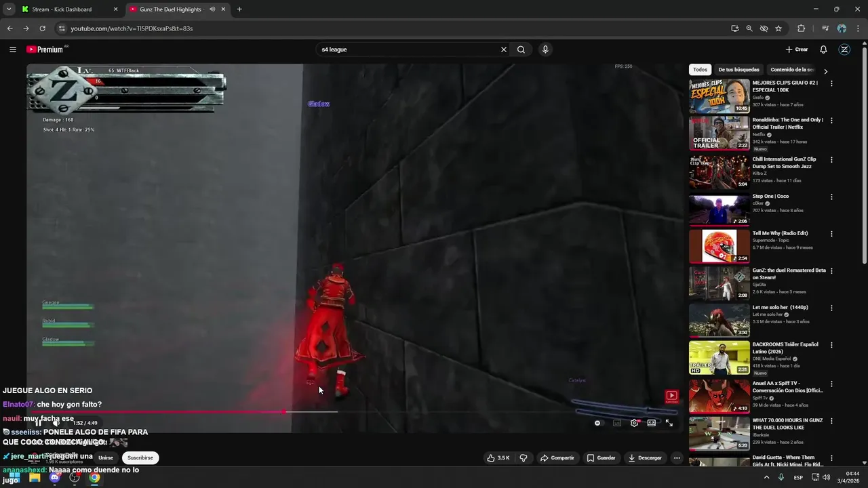Open more actions ellipsis below video
868x488 pixels.
coord(677,457)
